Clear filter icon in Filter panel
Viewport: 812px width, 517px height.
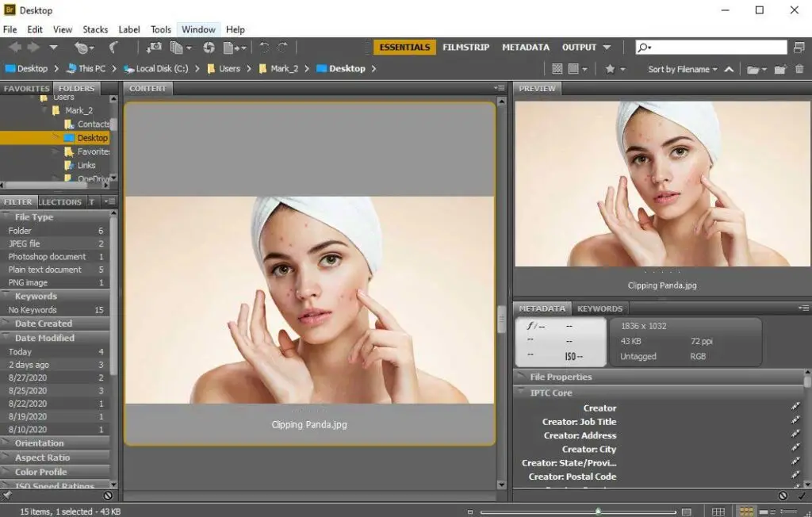(108, 496)
